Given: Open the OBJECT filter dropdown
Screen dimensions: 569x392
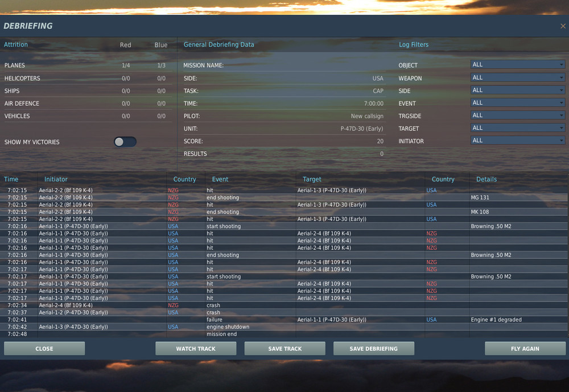Looking at the screenshot, I should click(x=518, y=65).
